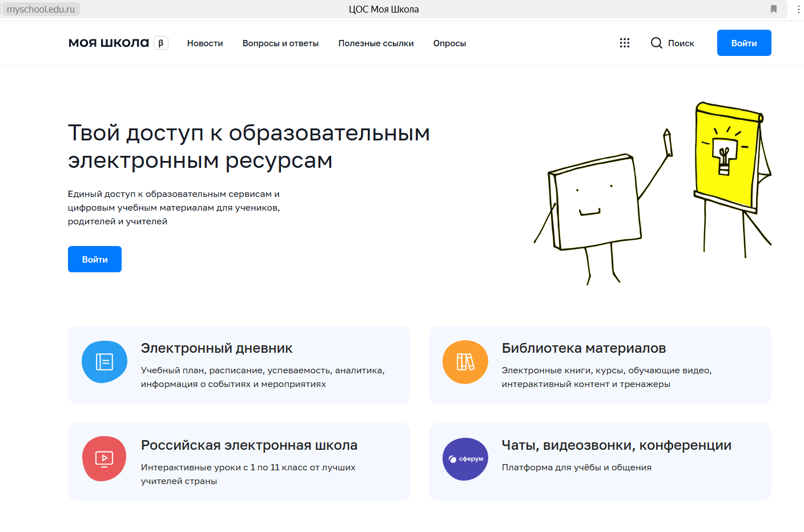Image resolution: width=804 pixels, height=532 pixels.
Task: Click the hero Войти button below description
Action: 95,259
